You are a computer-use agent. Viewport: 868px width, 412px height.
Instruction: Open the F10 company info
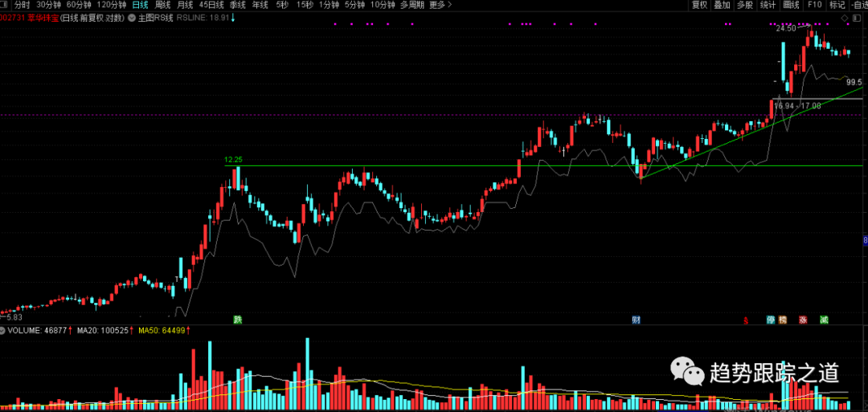[x=814, y=5]
